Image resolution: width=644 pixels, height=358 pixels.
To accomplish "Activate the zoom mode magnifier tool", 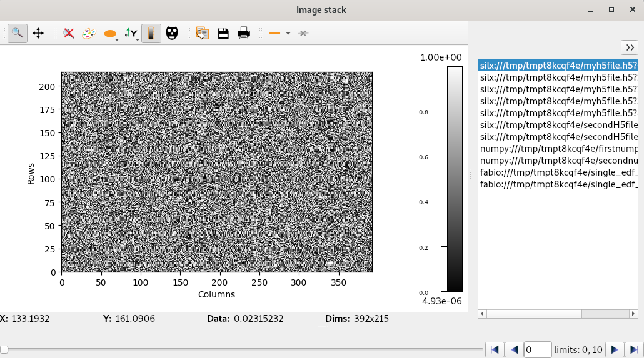I will pos(17,33).
